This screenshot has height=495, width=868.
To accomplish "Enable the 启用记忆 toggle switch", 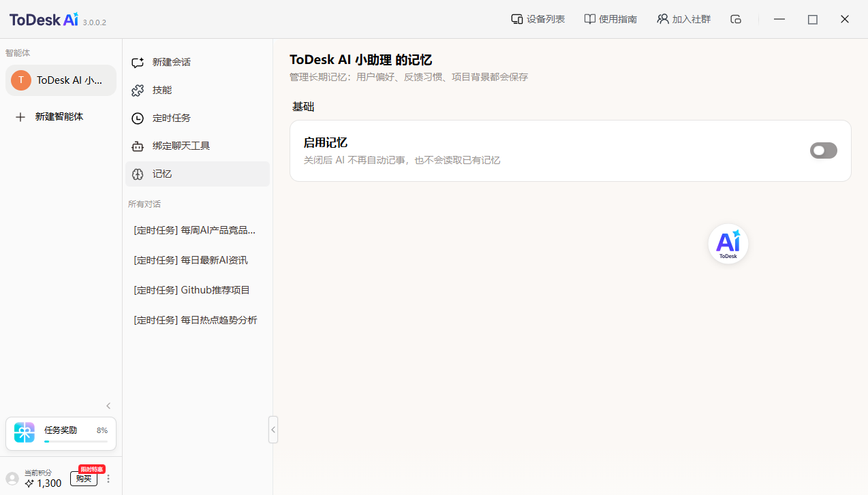I will [823, 150].
